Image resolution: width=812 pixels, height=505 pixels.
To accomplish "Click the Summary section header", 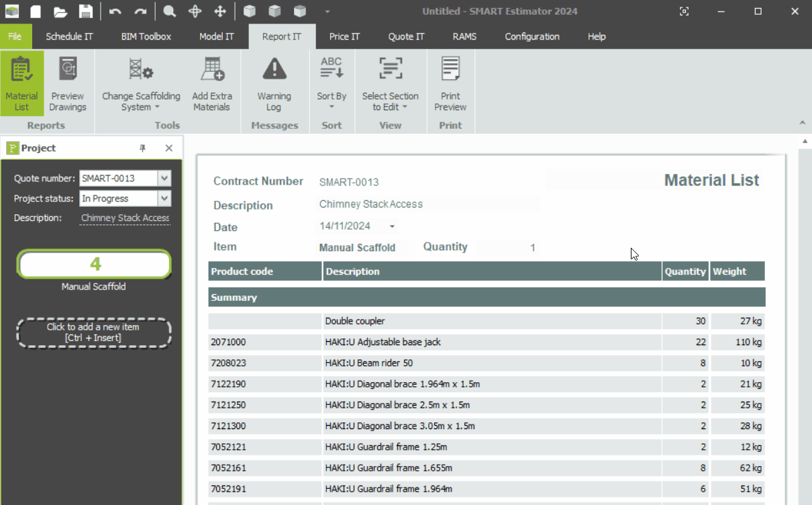I will pos(487,297).
